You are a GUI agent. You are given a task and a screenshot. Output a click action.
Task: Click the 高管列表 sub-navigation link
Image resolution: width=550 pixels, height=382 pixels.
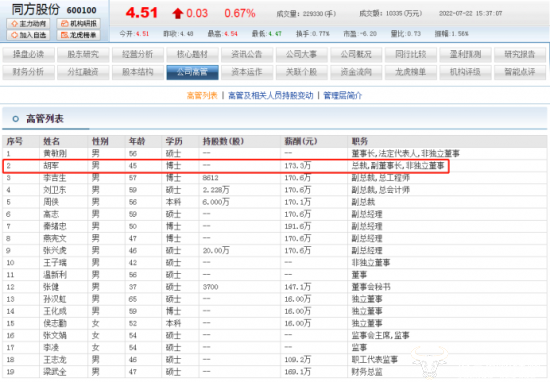click(202, 95)
